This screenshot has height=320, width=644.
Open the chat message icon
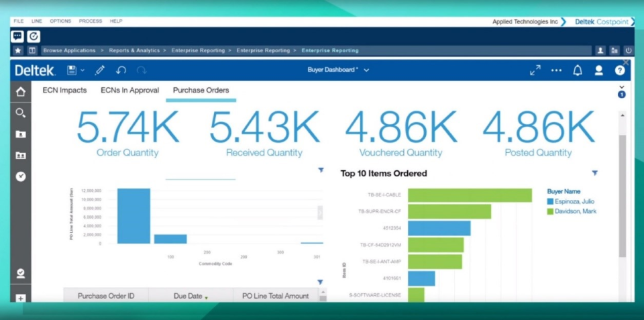(x=17, y=36)
